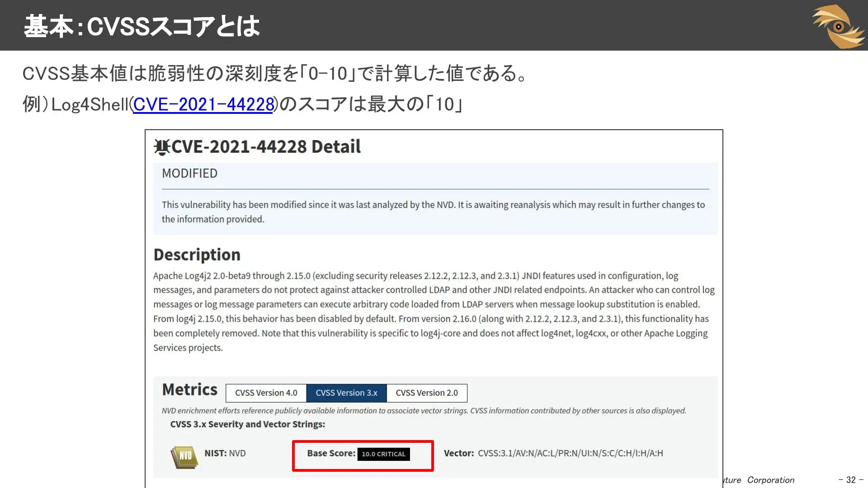Toggle the Base Score highlight box
This screenshot has width=868, height=488.
tap(363, 456)
